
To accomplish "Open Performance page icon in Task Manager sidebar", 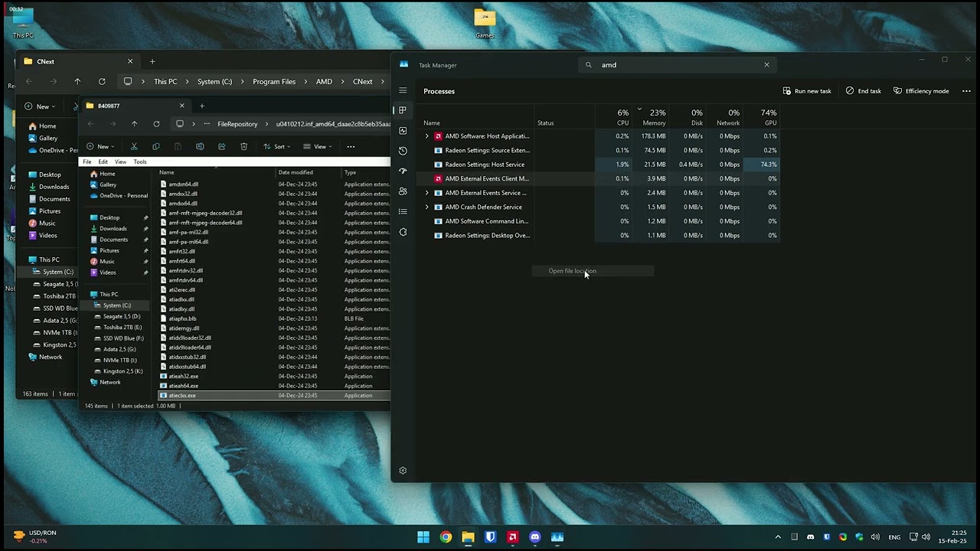I will pos(403,131).
